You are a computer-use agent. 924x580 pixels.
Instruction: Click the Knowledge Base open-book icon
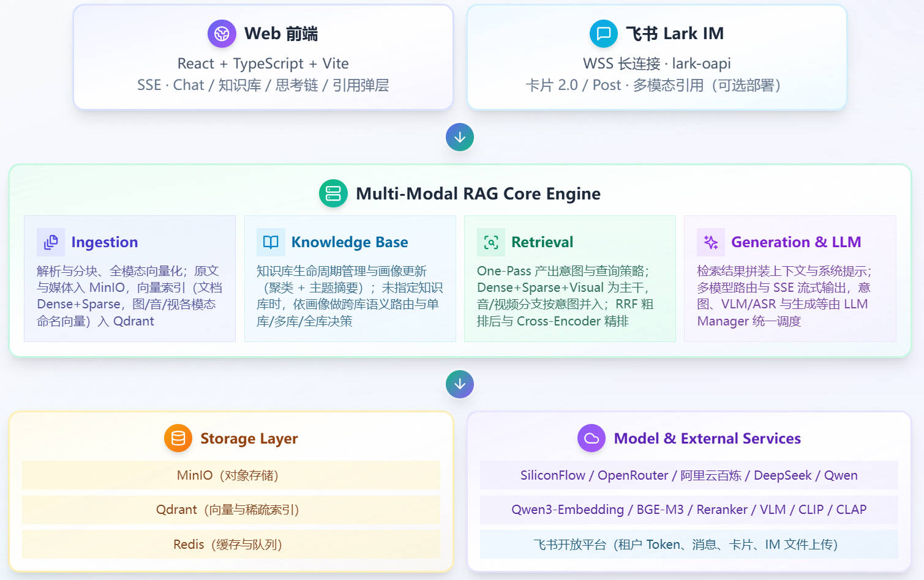[x=271, y=242]
